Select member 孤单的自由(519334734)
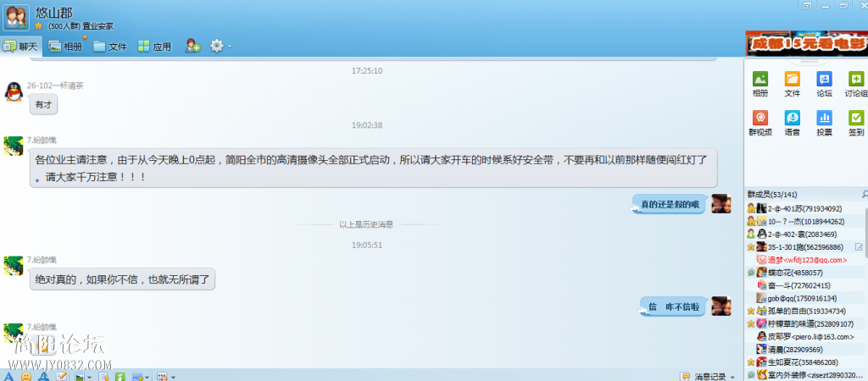Viewport: 868px width, 381px height. pos(804,311)
